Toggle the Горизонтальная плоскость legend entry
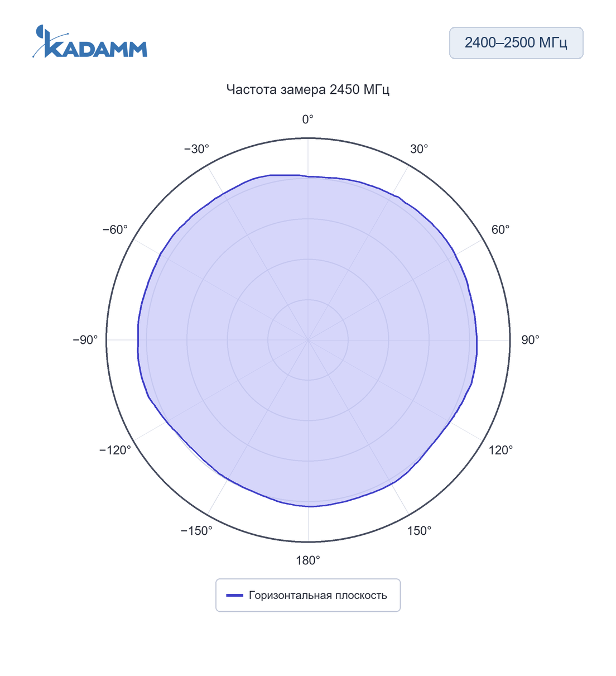The height and width of the screenshot is (676, 616). click(x=308, y=595)
